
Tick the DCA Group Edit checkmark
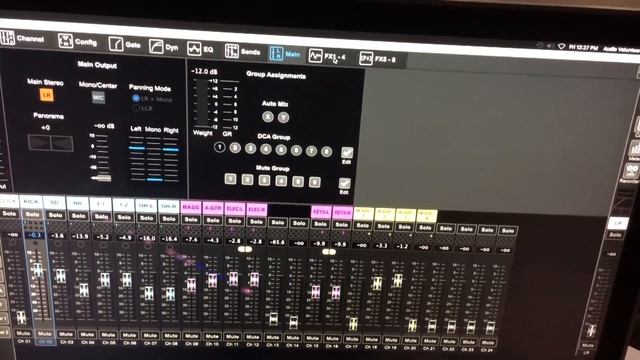(347, 153)
